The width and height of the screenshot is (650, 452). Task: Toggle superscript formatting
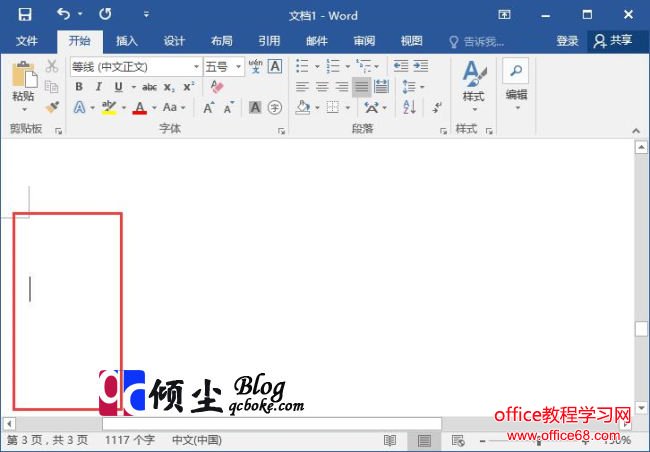click(x=189, y=86)
